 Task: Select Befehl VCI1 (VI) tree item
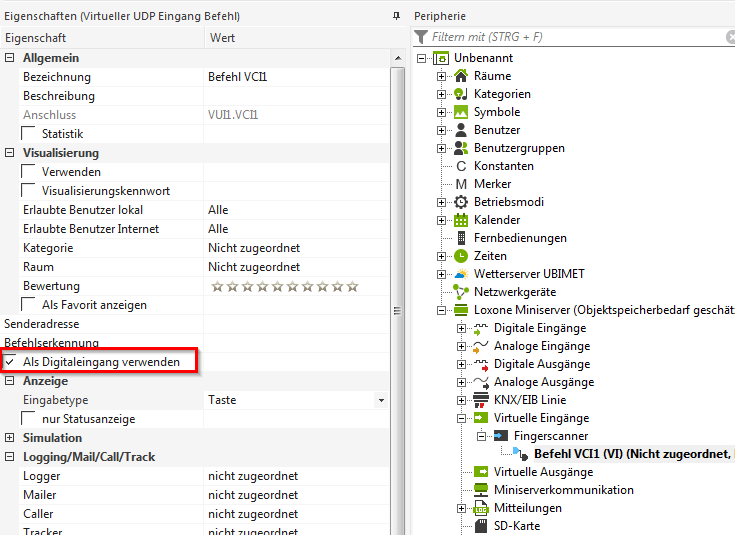pyautogui.click(x=632, y=454)
